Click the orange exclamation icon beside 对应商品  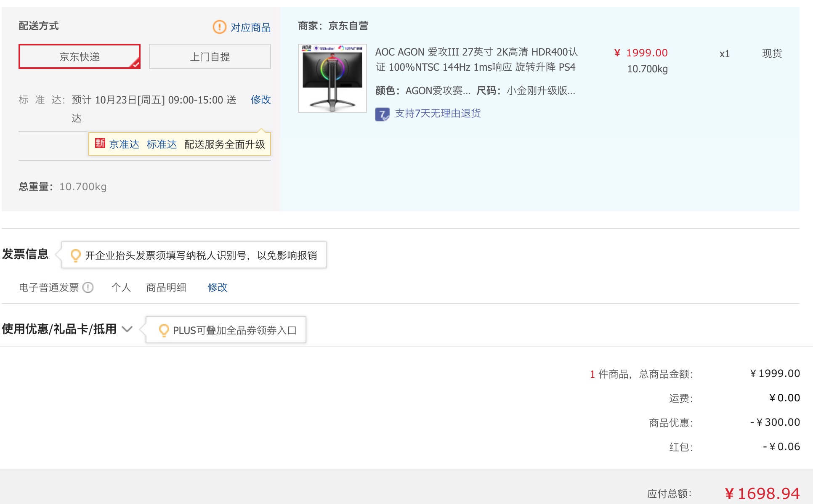(219, 27)
